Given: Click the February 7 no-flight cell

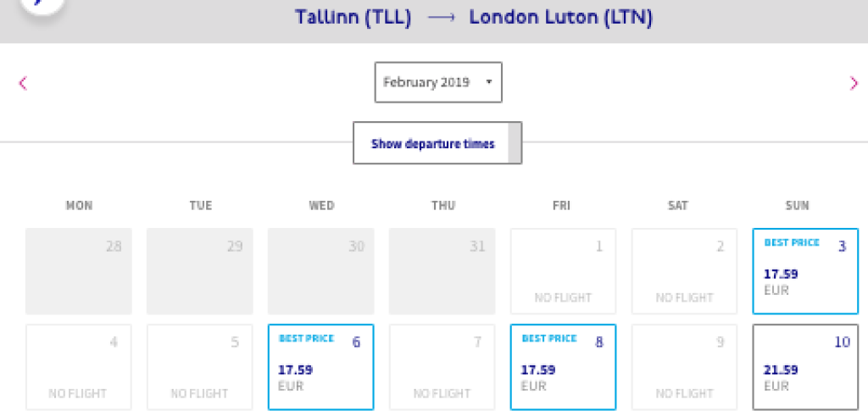Looking at the screenshot, I should (x=442, y=367).
